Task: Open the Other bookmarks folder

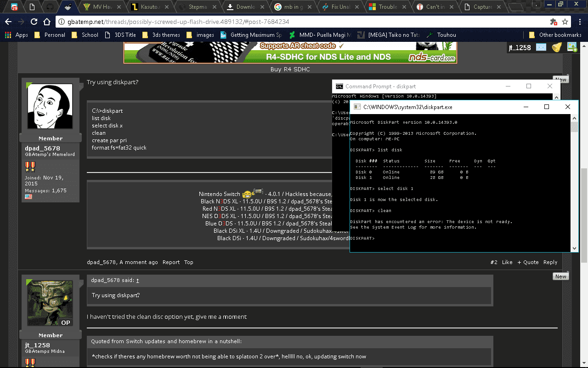Action: click(x=556, y=35)
